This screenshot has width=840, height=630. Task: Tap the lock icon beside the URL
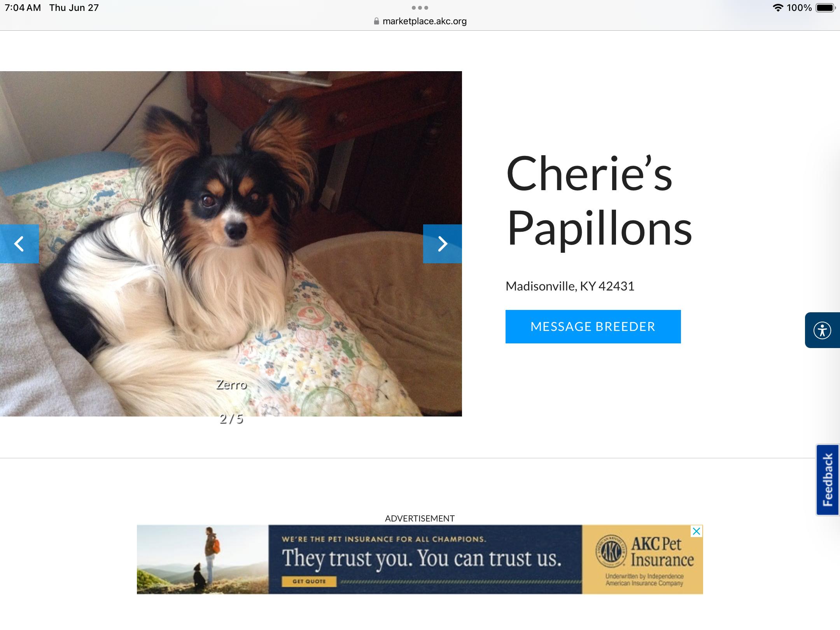click(x=376, y=21)
